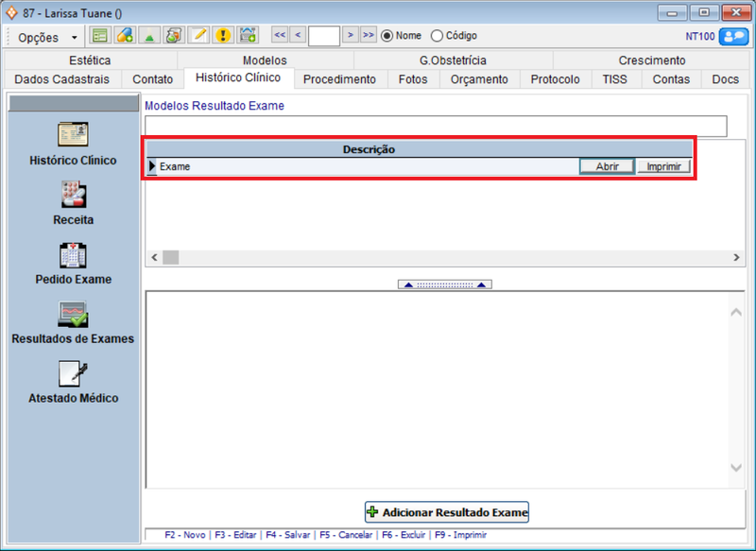Click the Modelos Resultado Exame text field
Image resolution: width=756 pixels, height=551 pixels.
point(436,126)
